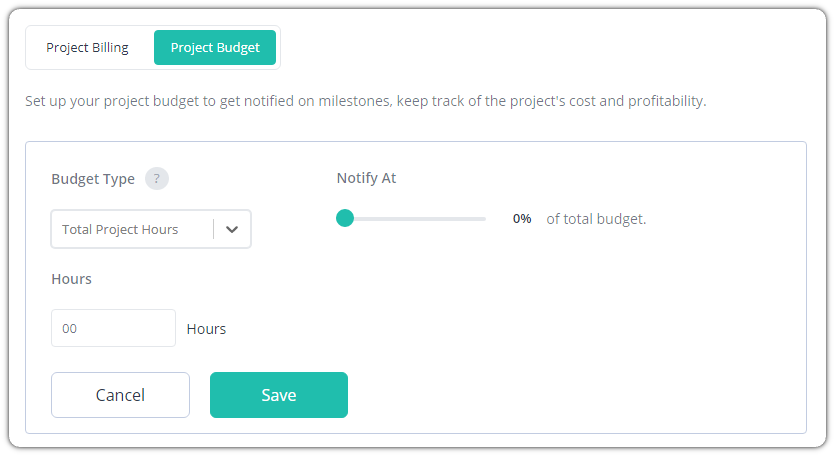Click the Budget Type help question mark icon

(157, 178)
